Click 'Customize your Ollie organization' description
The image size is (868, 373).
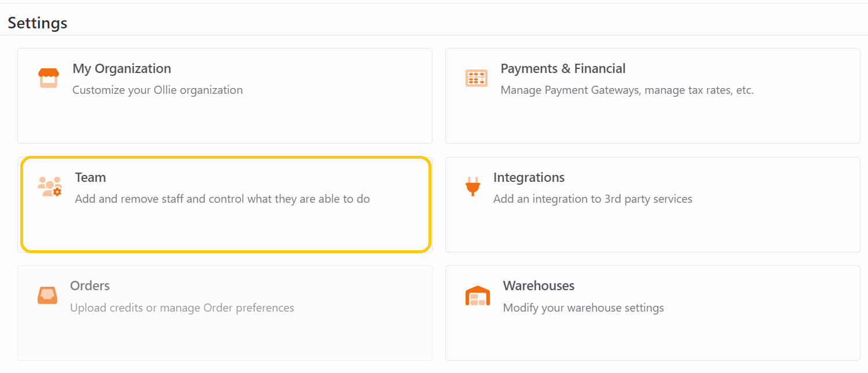pos(158,90)
